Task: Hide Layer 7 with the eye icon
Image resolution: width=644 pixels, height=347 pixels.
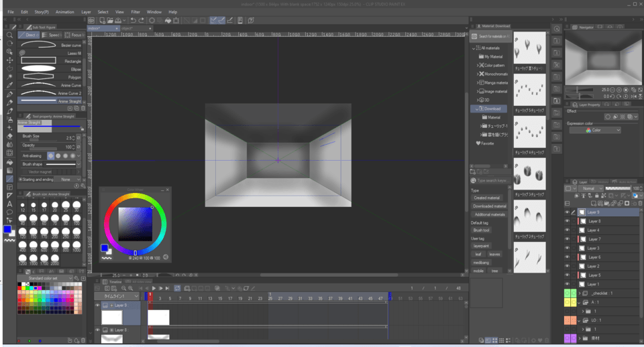Action: (x=568, y=239)
